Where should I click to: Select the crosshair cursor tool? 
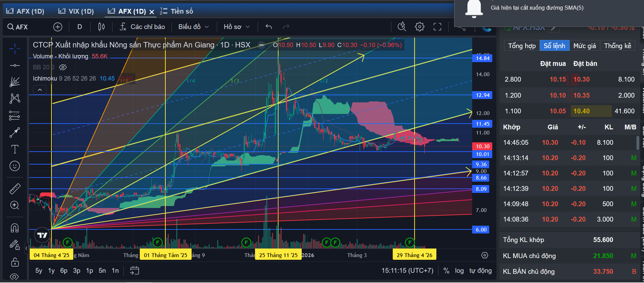pos(15,49)
